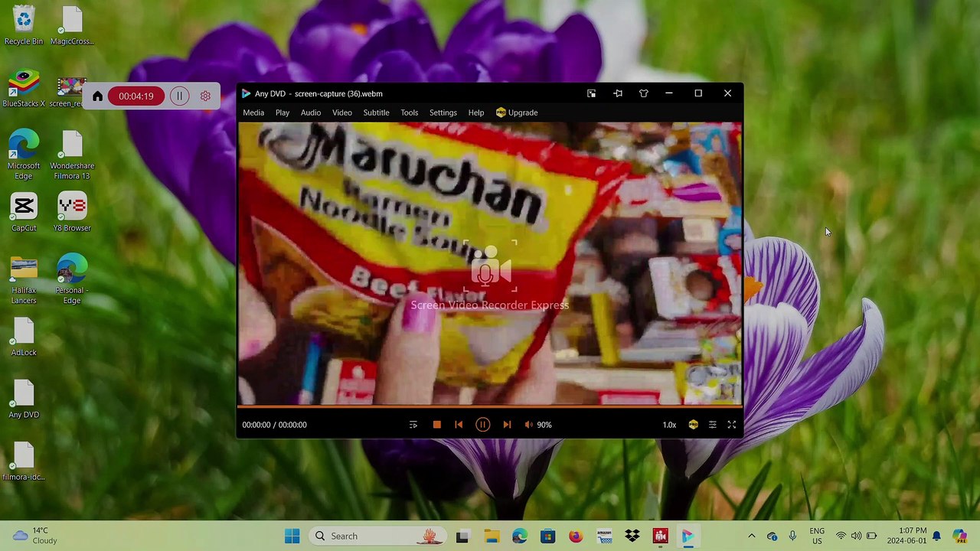980x551 pixels.
Task: Open the equalizer adjustments icon
Action: (x=713, y=425)
